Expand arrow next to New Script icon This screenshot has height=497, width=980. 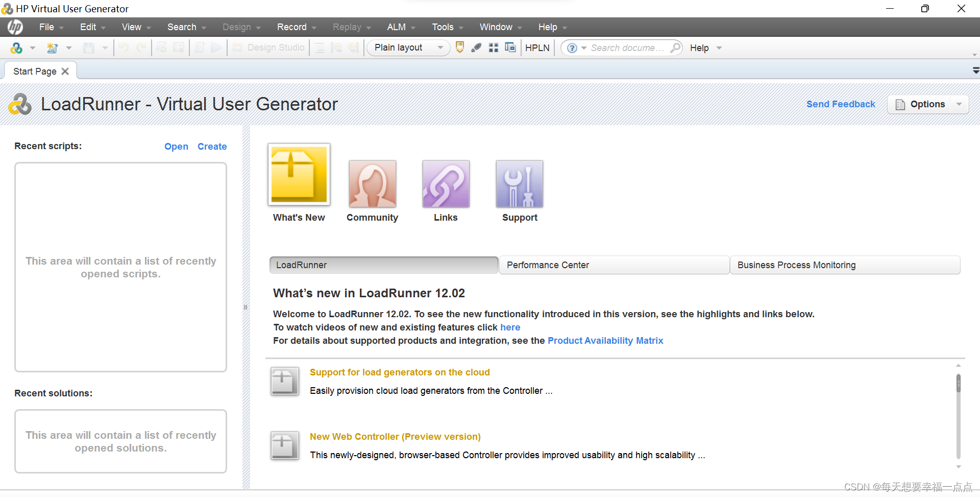69,48
